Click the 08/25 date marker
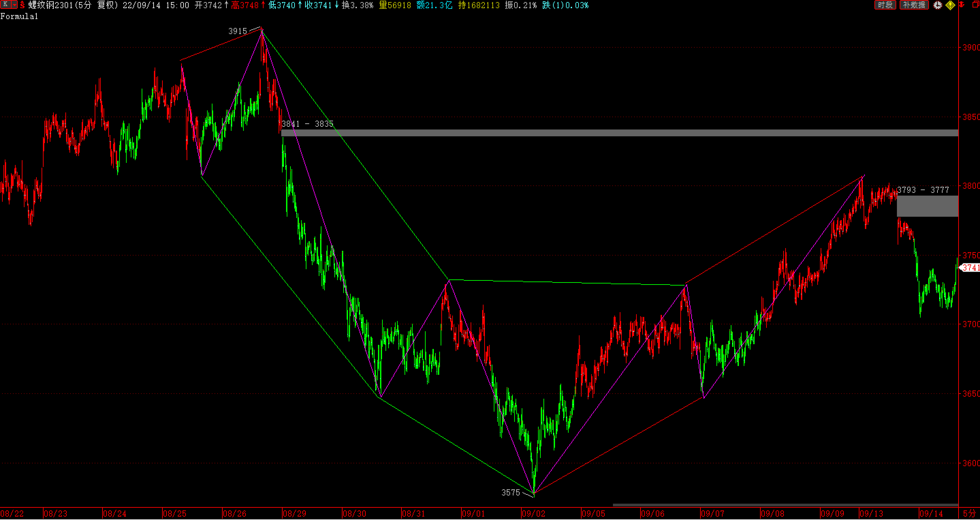 (x=175, y=514)
